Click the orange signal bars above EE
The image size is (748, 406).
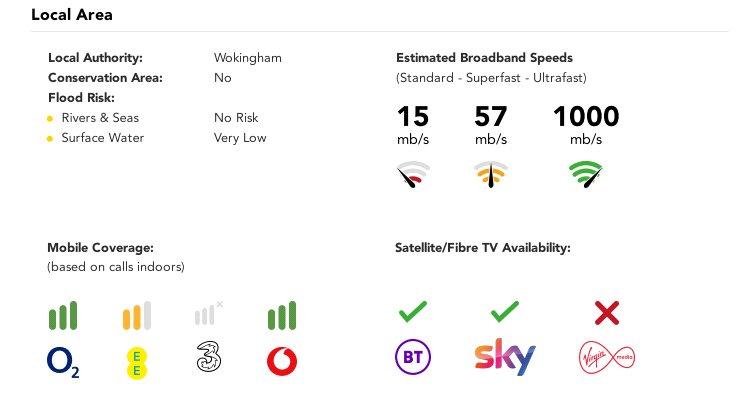[137, 315]
